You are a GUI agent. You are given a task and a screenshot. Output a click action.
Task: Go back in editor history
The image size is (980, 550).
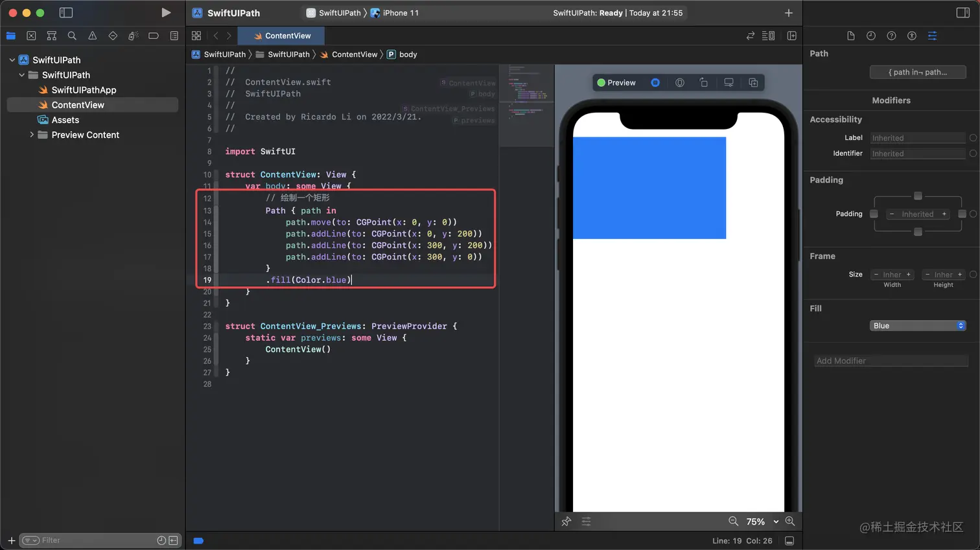(x=216, y=36)
